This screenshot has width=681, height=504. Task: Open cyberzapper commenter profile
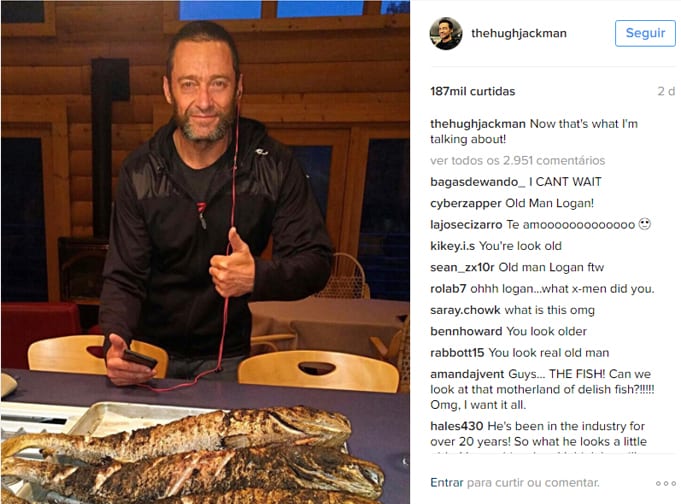point(466,203)
